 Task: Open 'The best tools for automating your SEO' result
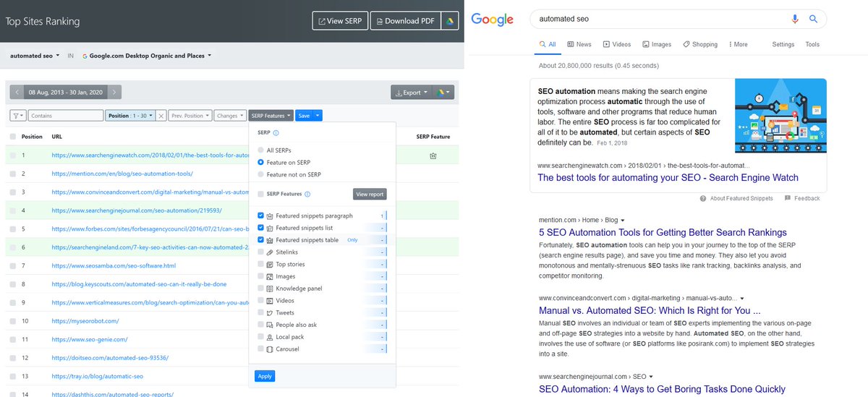click(668, 177)
